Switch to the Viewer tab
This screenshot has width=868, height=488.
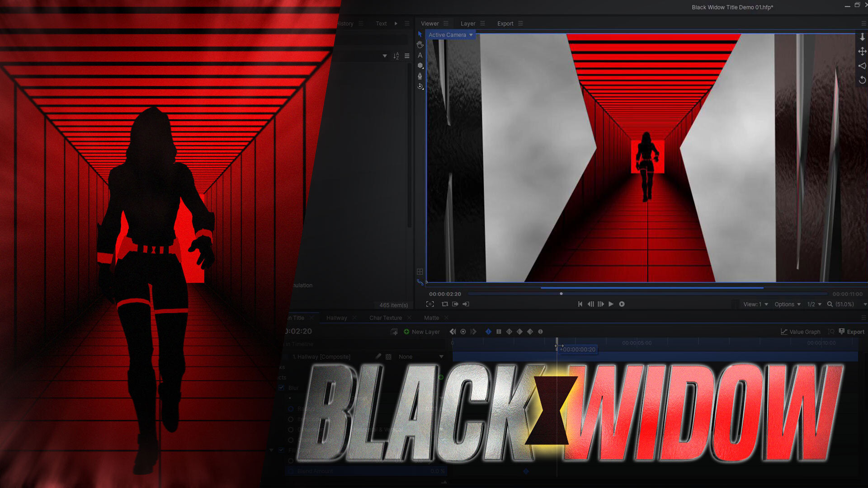[x=429, y=23]
